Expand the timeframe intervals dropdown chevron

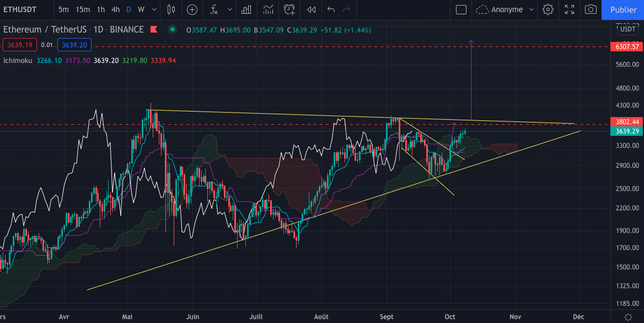click(x=154, y=9)
